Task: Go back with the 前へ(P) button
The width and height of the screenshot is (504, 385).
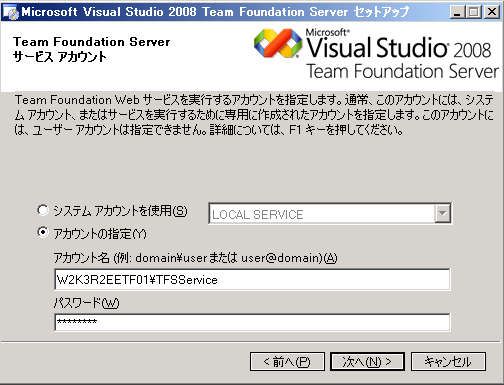Action: 287,361
